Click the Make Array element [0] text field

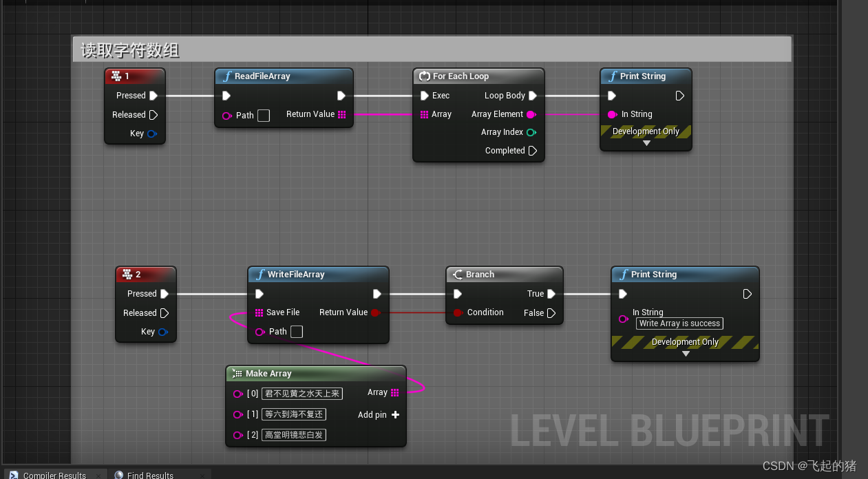[x=302, y=394]
